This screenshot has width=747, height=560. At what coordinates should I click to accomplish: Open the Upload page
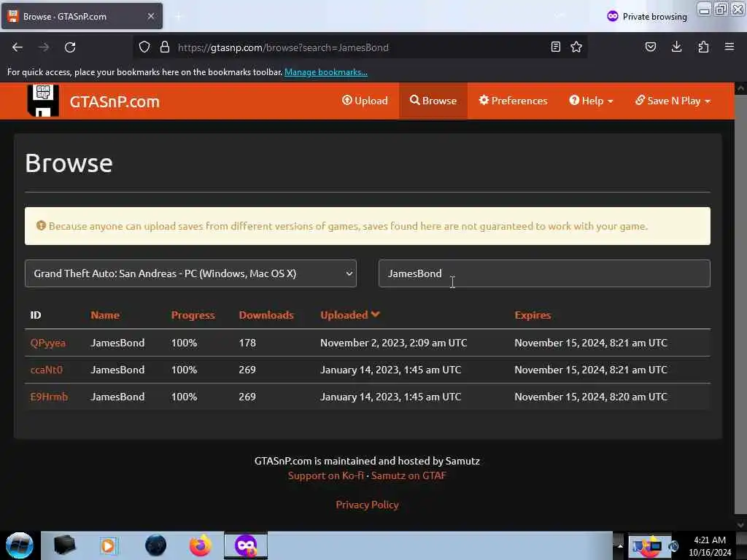coord(365,101)
